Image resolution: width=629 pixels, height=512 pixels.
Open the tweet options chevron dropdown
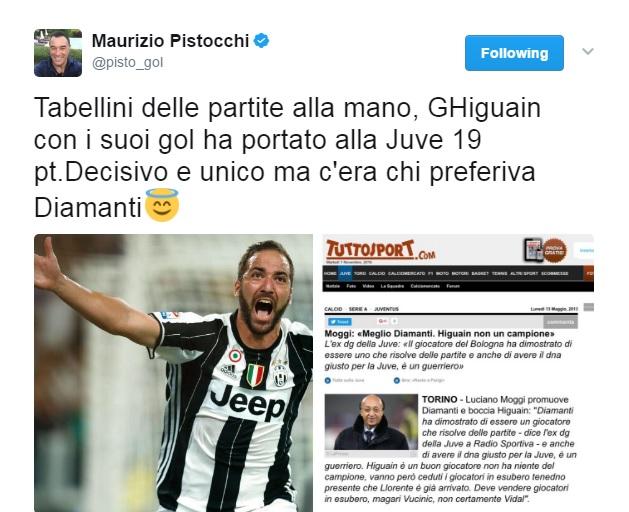588,51
